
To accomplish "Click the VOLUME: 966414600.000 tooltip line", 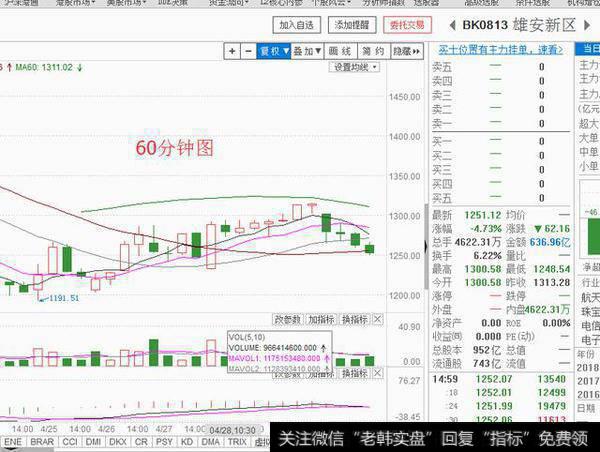I will click(x=277, y=348).
